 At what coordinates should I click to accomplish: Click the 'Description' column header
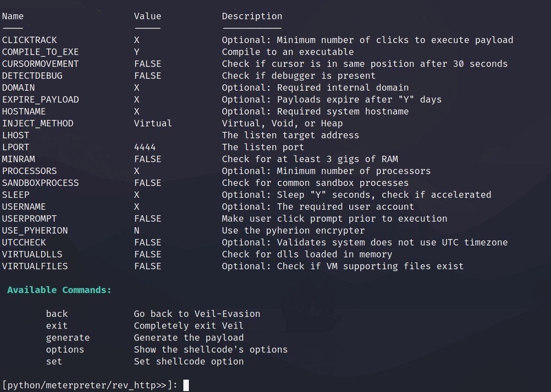tap(252, 16)
